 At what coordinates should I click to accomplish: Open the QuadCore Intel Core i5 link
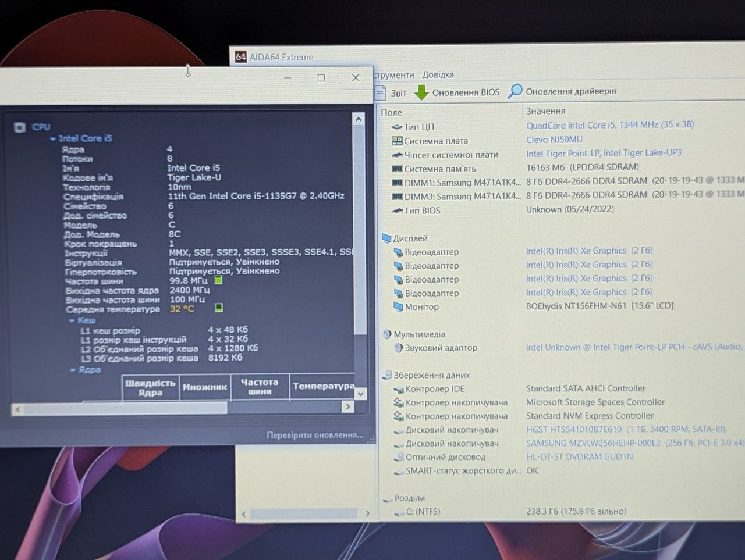tap(610, 124)
